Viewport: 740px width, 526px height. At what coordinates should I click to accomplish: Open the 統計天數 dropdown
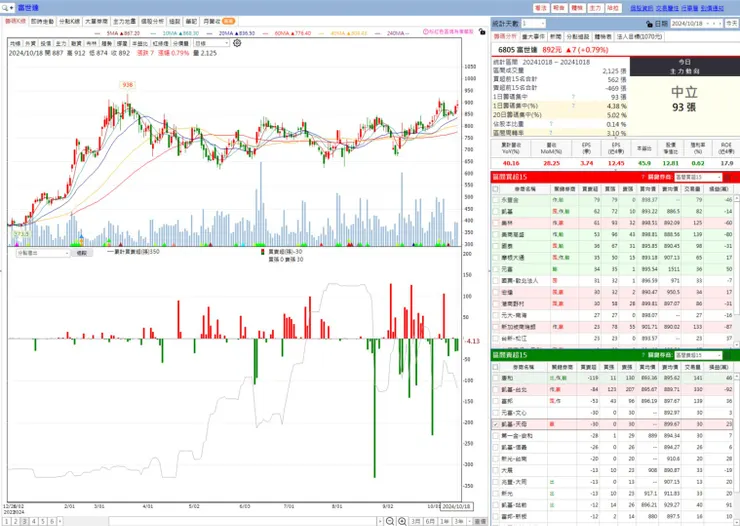[x=533, y=23]
